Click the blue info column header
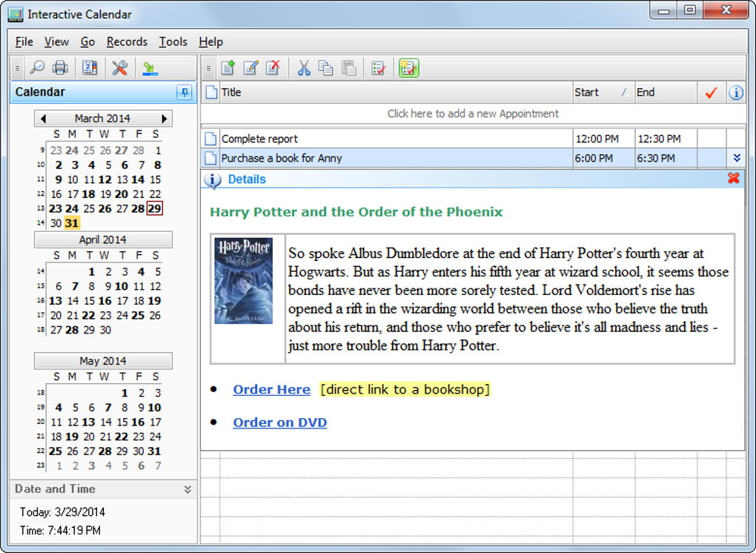This screenshot has height=553, width=756. click(736, 92)
